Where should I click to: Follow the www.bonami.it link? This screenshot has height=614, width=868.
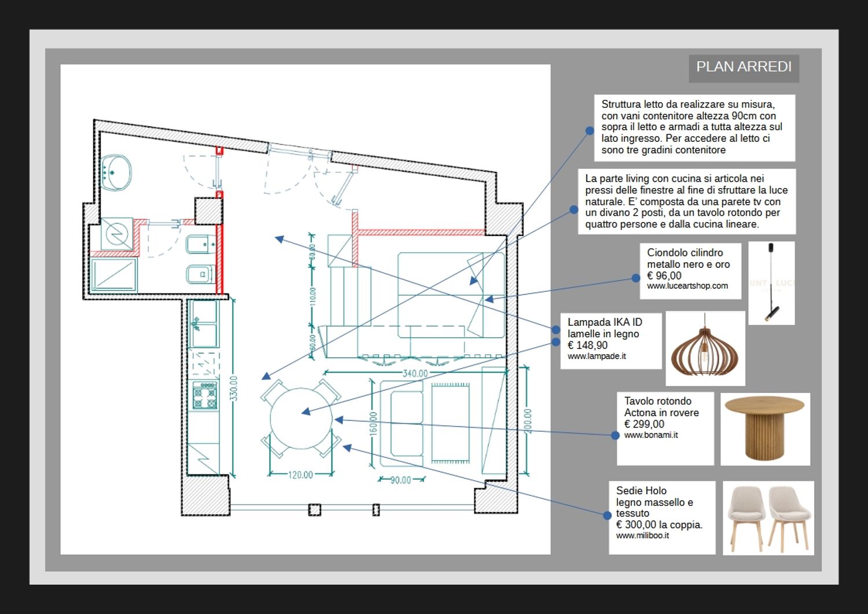tap(650, 435)
